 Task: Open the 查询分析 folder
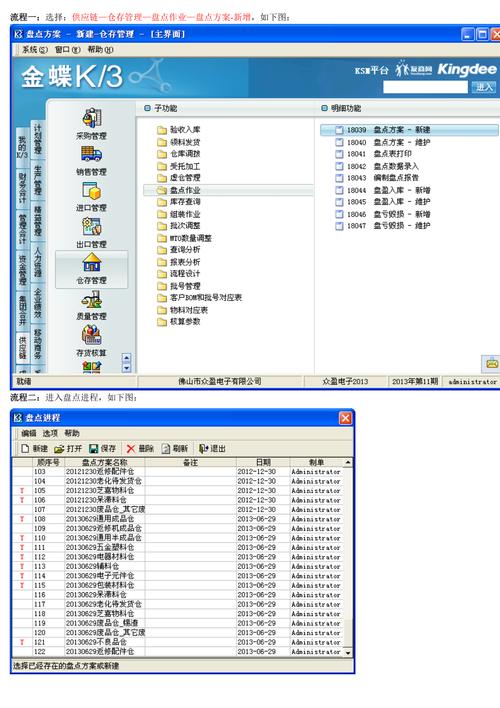[x=179, y=250]
